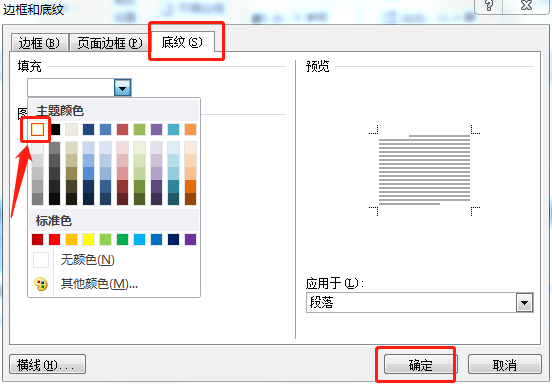This screenshot has width=552, height=384.
Task: Close the 边框和底纹 dialog
Action: [x=526, y=5]
